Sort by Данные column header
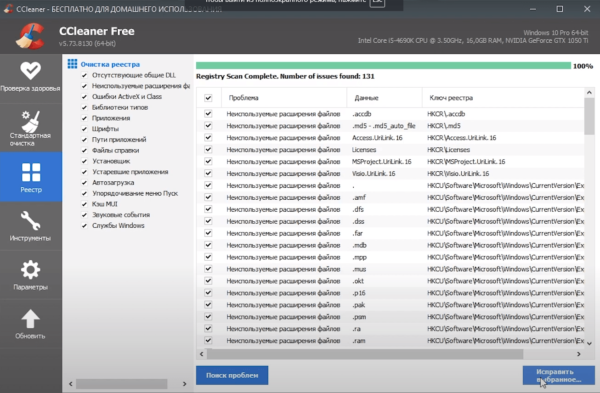This screenshot has width=600, height=393. tap(384, 98)
